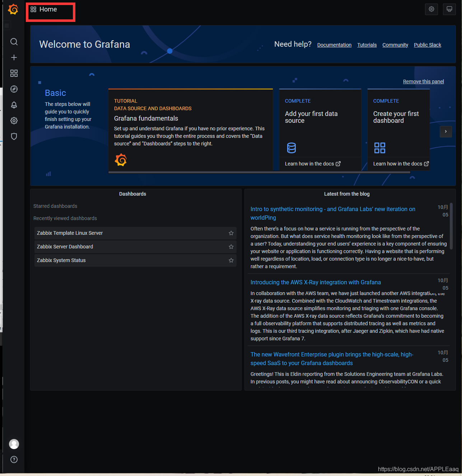Open dashboard settings gear in top bar

(x=431, y=9)
